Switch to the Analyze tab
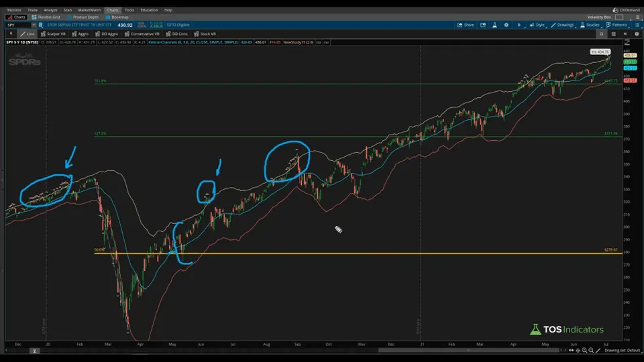Viewport: 644px width, 362px height. coord(50,10)
